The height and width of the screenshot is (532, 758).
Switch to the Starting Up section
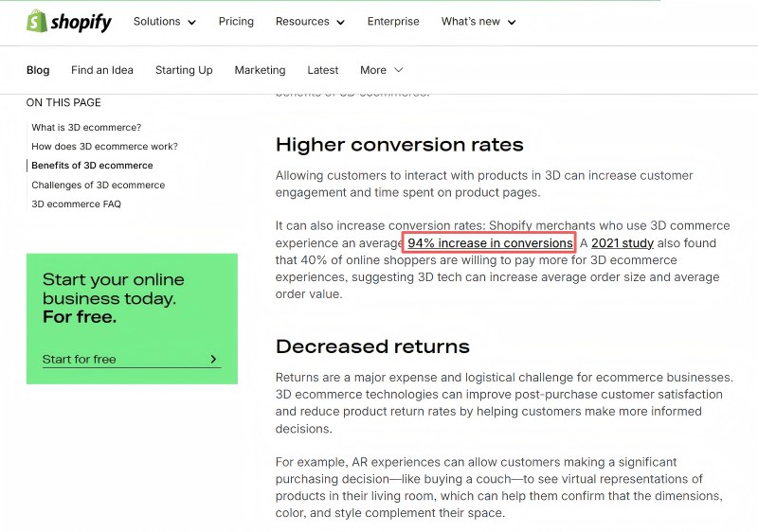pos(184,70)
